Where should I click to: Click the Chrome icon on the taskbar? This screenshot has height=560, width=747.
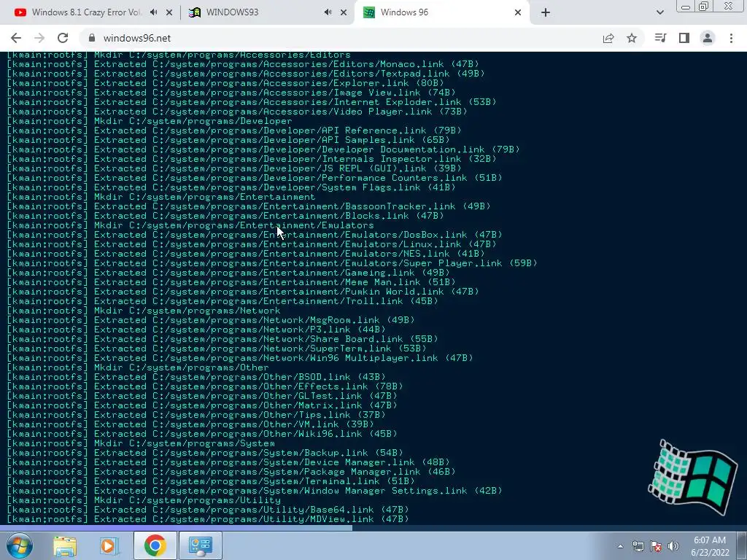click(155, 545)
